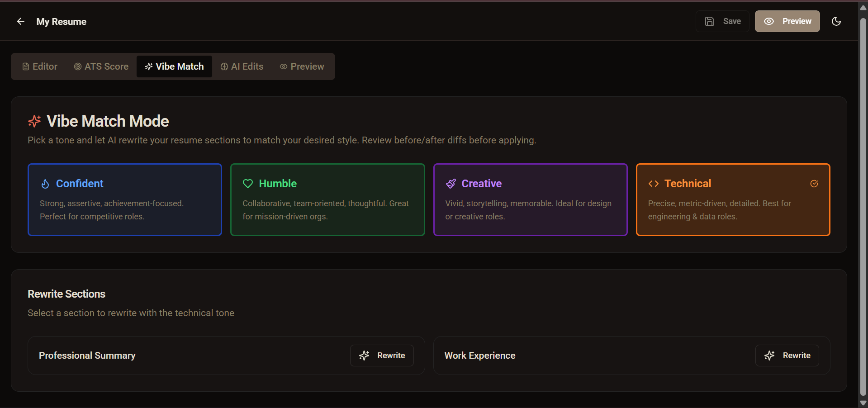Open the AI Edits tab
The image size is (868, 408).
click(x=242, y=66)
